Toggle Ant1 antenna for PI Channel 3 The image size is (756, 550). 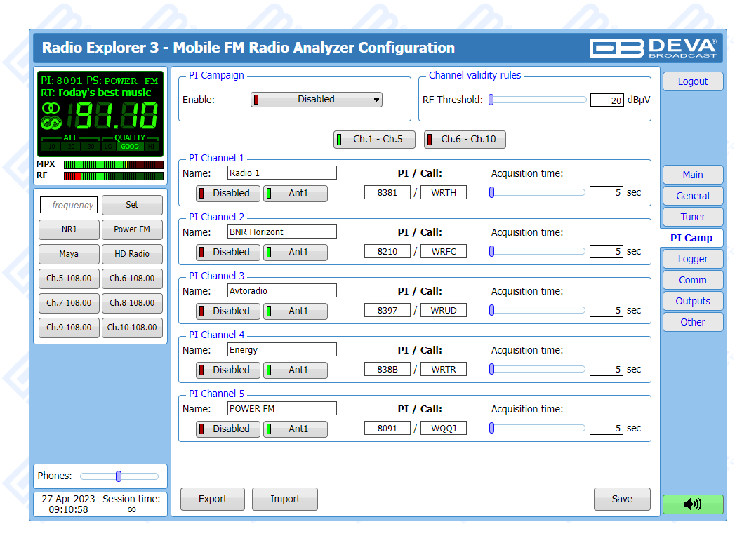[295, 311]
